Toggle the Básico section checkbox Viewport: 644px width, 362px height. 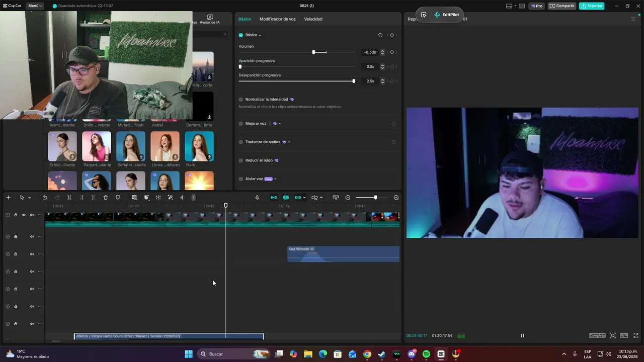241,35
